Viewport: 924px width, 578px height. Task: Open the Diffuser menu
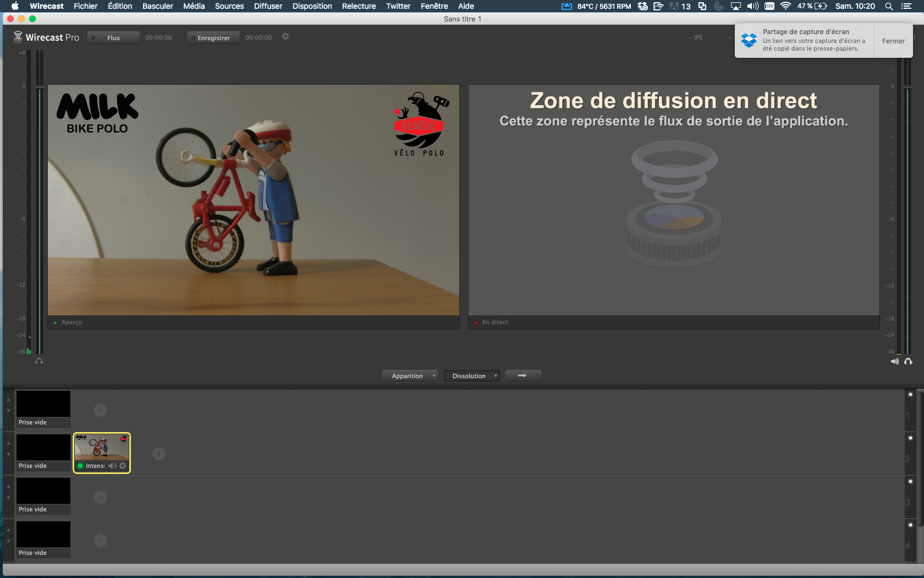point(268,6)
